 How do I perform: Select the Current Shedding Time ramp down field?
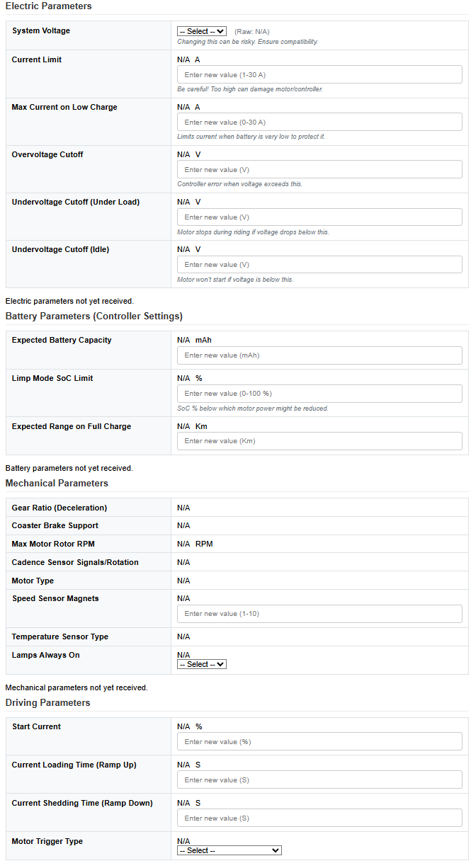pos(319,818)
